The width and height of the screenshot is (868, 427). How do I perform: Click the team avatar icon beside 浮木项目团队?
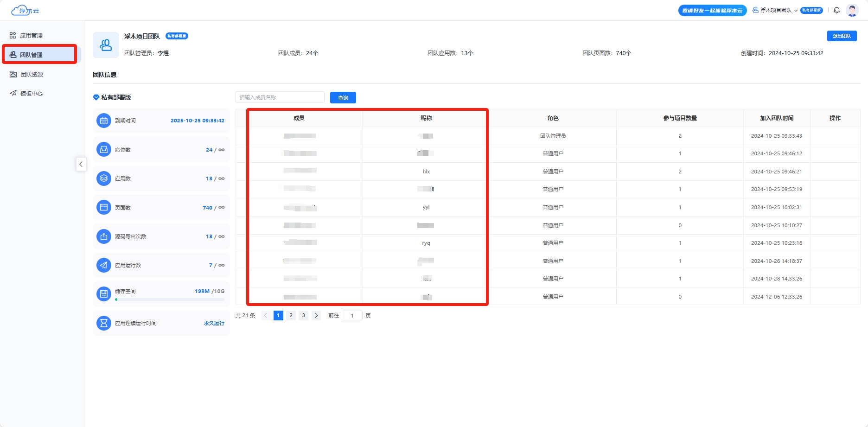[106, 45]
